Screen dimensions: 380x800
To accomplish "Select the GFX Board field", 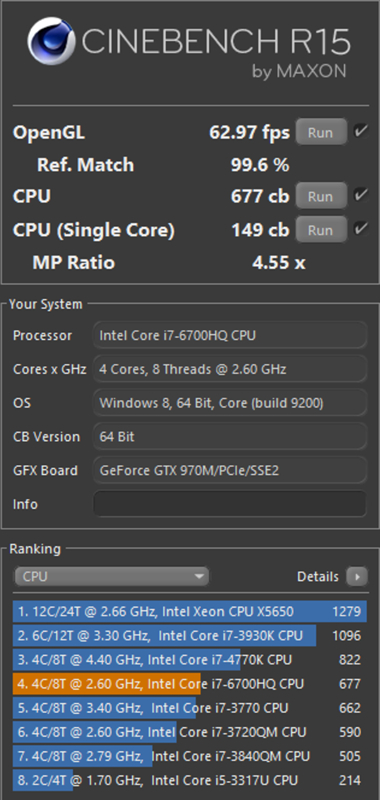I will [x=230, y=470].
